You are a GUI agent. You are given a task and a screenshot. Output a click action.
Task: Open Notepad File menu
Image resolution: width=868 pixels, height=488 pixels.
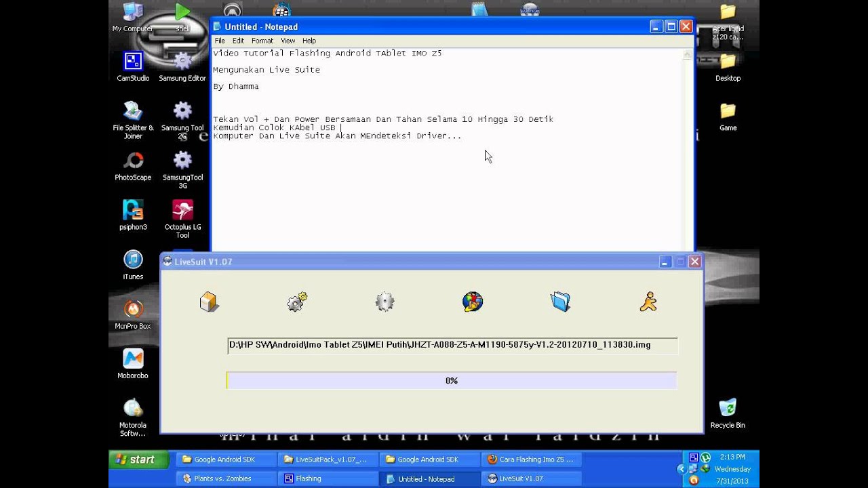[x=220, y=41]
